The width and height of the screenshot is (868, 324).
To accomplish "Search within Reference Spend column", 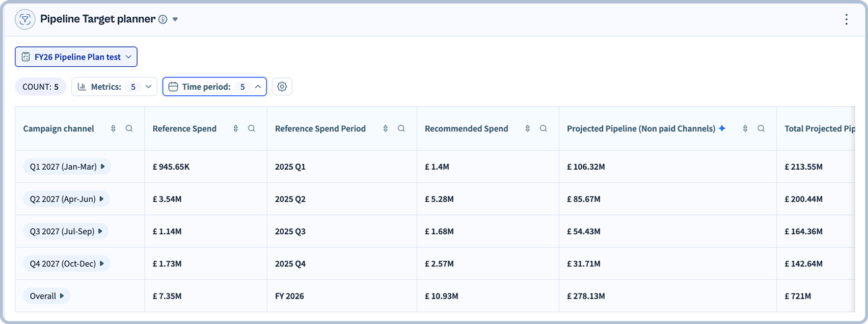I will point(252,129).
